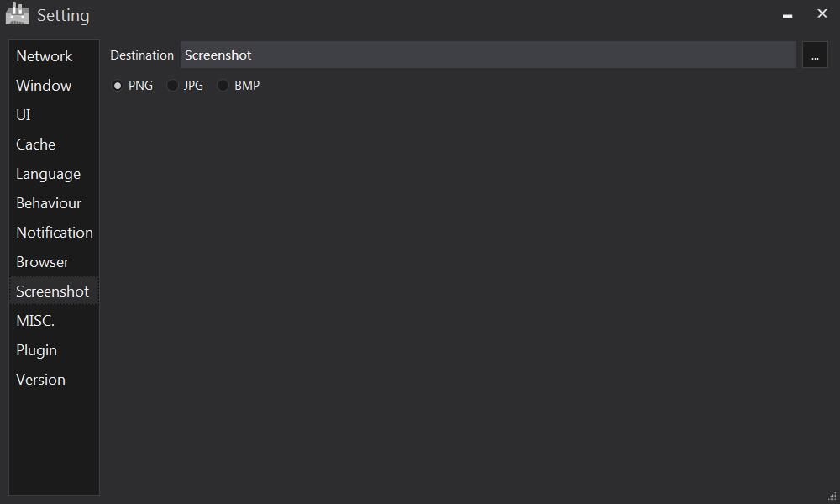Image resolution: width=840 pixels, height=504 pixels.
Task: Click the Setting window title text
Action: pyautogui.click(x=63, y=15)
